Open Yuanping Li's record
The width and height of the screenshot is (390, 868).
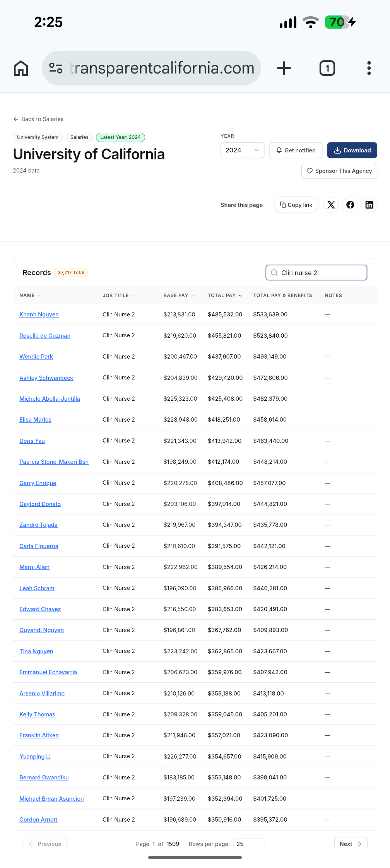35,757
